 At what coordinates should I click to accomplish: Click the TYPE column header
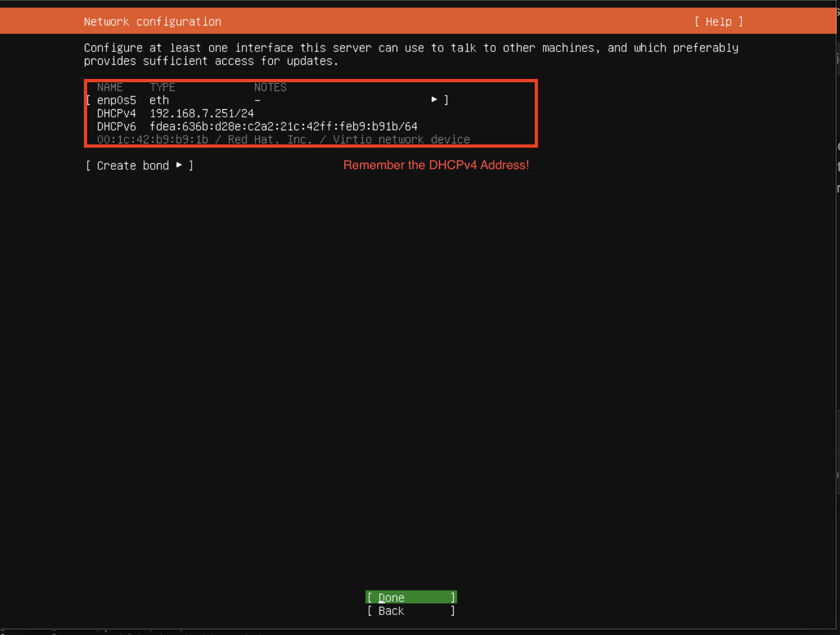tap(162, 87)
